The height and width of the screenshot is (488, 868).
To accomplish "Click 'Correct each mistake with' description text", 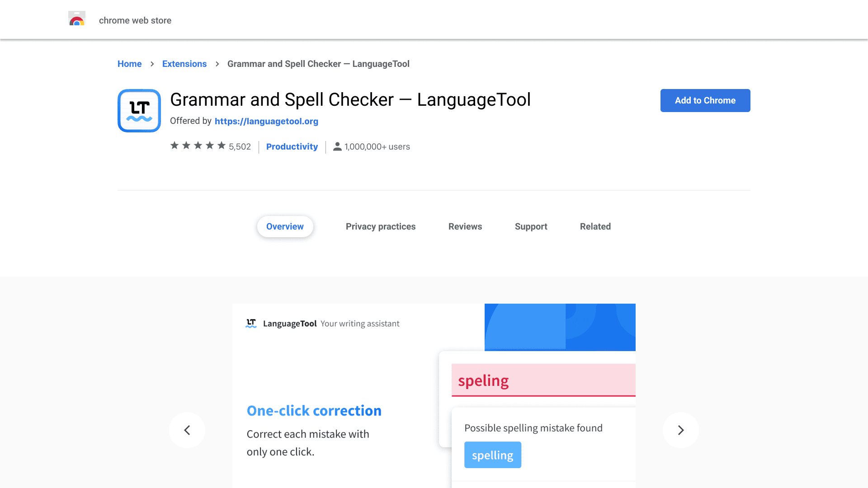I will (308, 434).
